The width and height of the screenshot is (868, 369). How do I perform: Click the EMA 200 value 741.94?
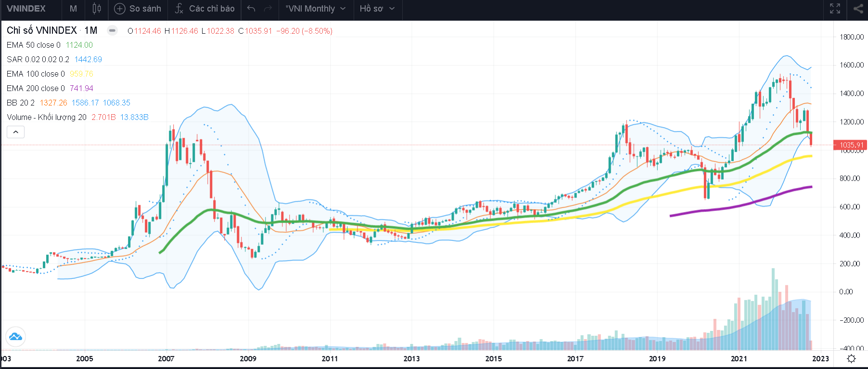(x=81, y=88)
